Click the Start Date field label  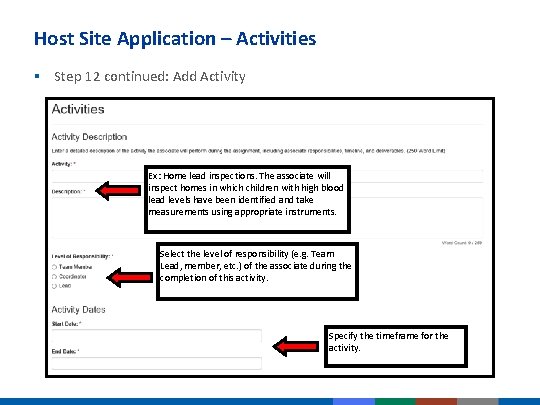click(66, 324)
